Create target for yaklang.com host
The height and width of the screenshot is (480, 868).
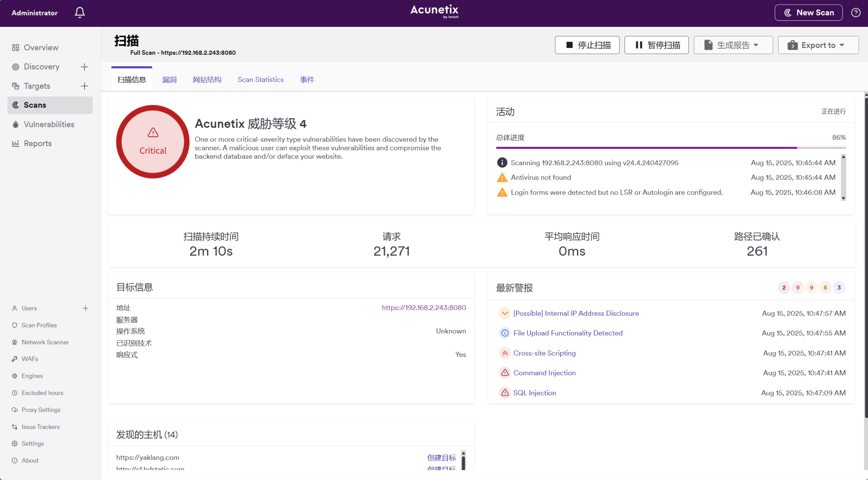click(x=441, y=458)
